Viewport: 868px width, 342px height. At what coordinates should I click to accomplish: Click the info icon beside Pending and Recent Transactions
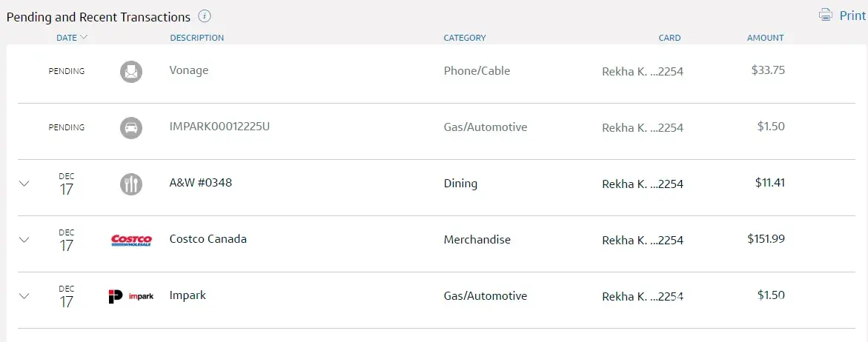205,16
